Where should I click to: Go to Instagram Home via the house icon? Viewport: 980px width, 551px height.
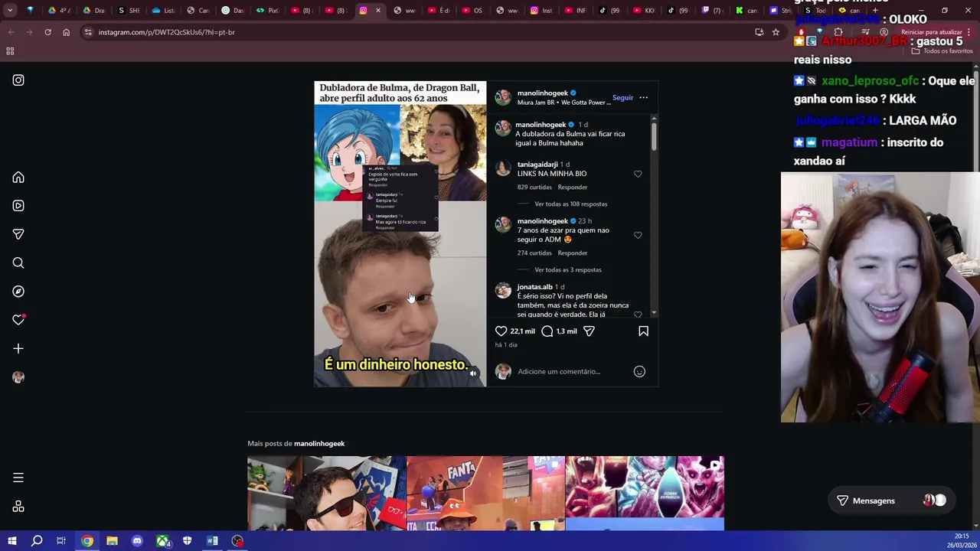[18, 178]
